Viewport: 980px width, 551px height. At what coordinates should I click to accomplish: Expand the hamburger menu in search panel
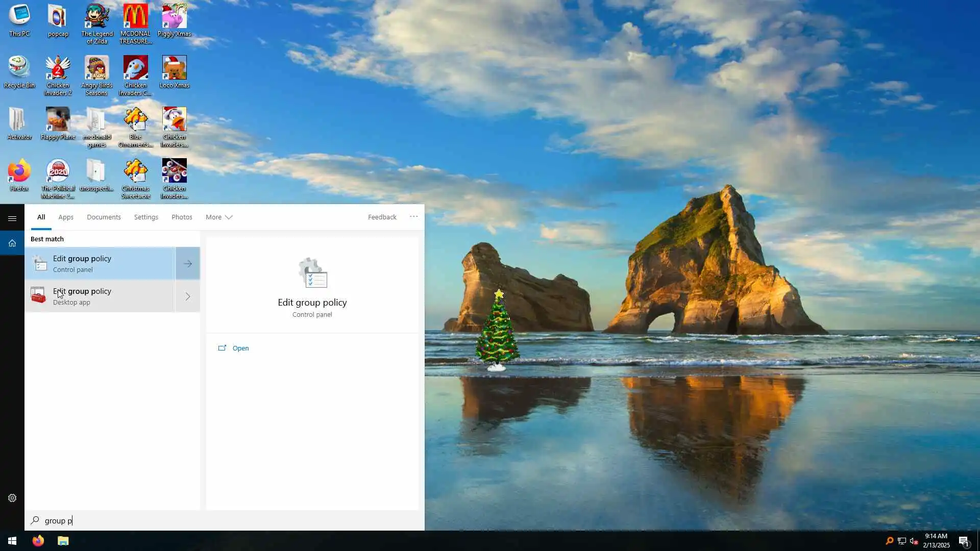(x=12, y=218)
